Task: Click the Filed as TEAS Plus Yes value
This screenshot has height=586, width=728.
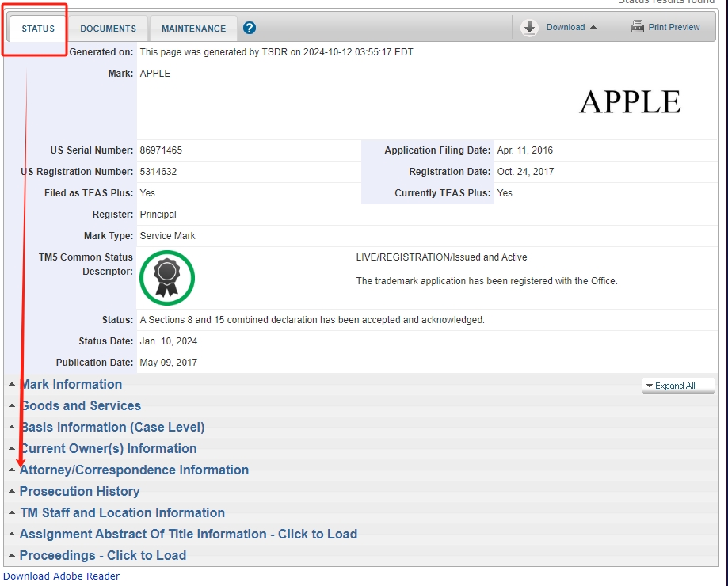Action: (x=147, y=193)
